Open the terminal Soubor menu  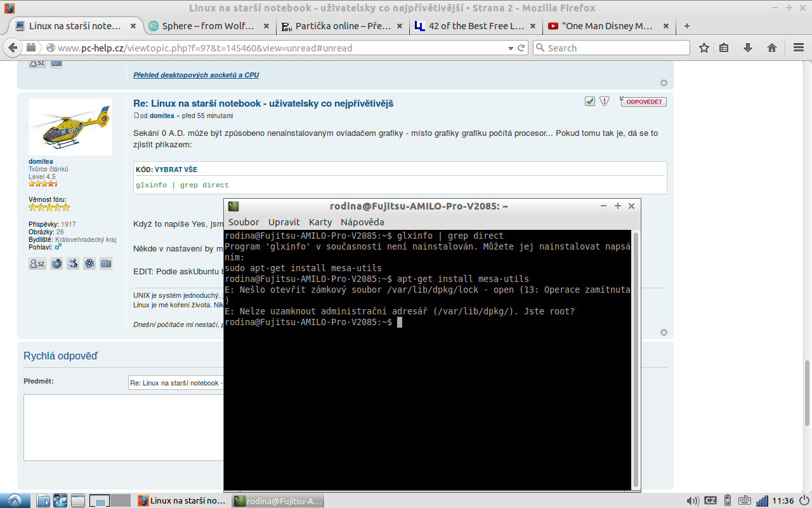pos(244,222)
